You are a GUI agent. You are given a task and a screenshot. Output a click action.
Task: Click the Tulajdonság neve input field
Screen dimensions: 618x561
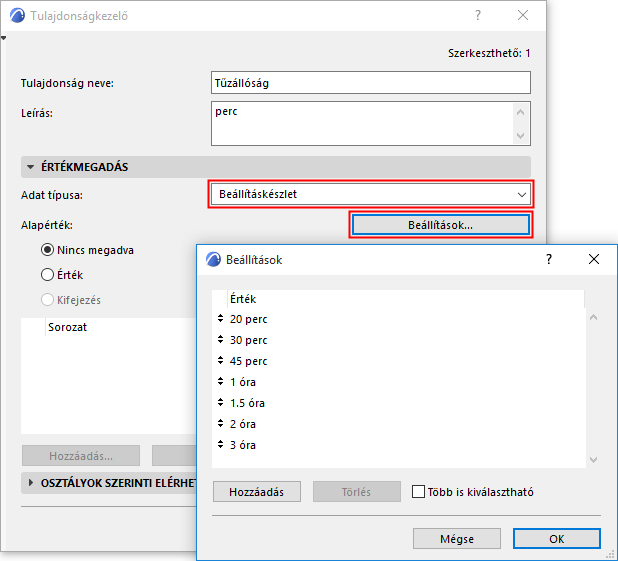point(370,83)
